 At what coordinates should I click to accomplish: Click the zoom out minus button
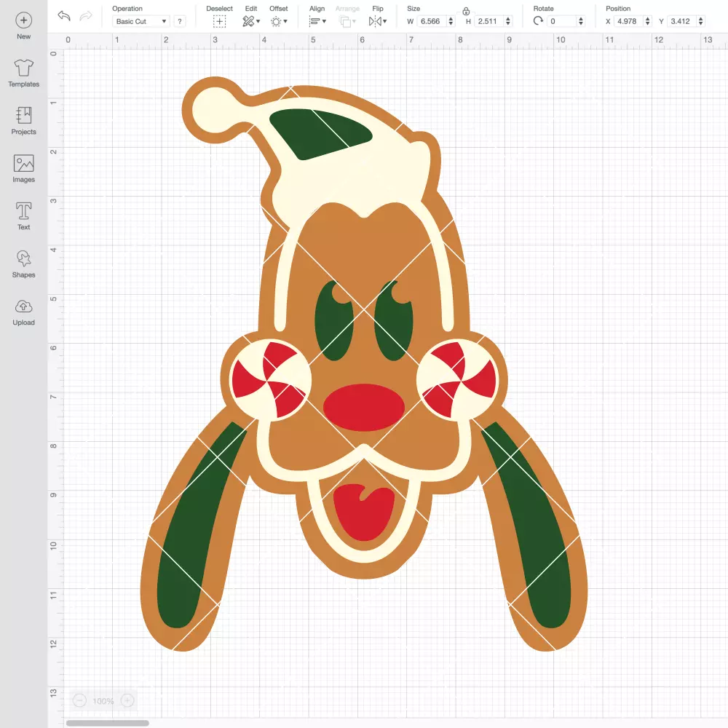[x=79, y=700]
